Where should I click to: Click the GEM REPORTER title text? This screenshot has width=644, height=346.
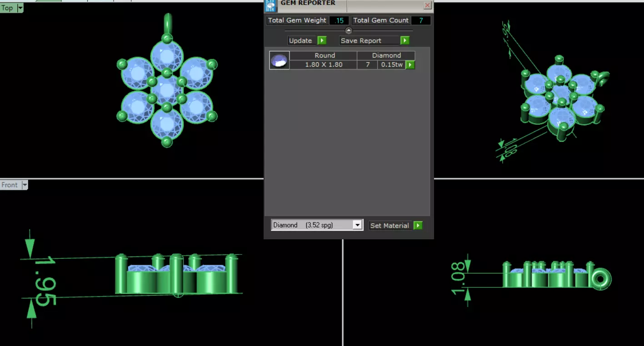(x=308, y=3)
